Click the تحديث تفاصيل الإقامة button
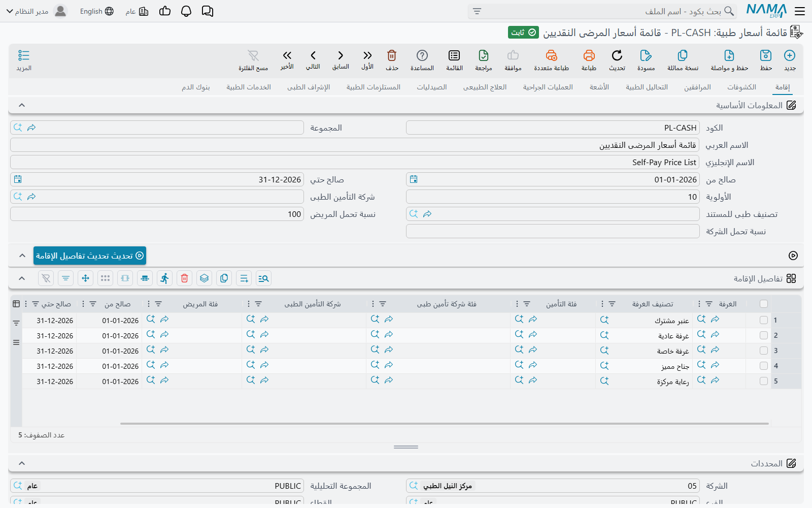Image resolution: width=812 pixels, height=508 pixels. (90, 256)
